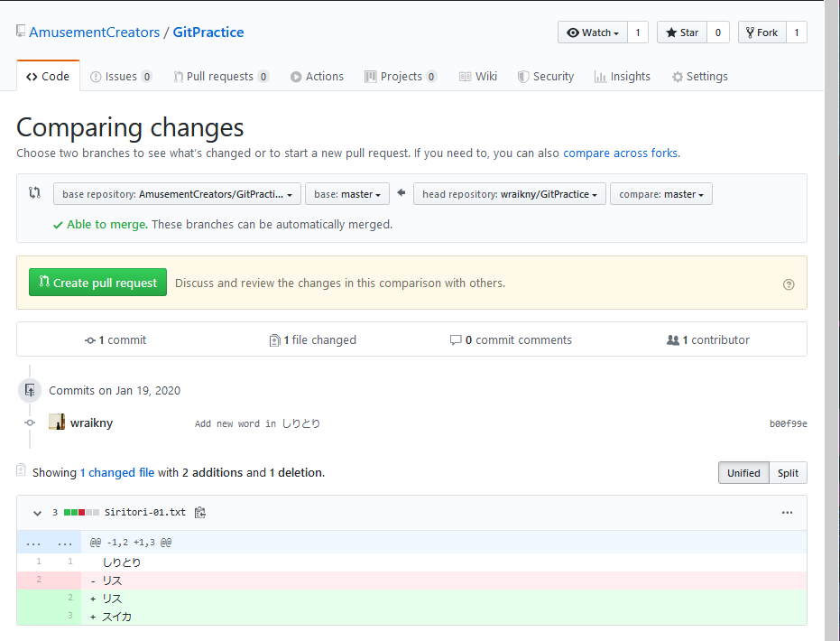Open the Wiki tab
This screenshot has height=641, width=840.
pyautogui.click(x=478, y=77)
